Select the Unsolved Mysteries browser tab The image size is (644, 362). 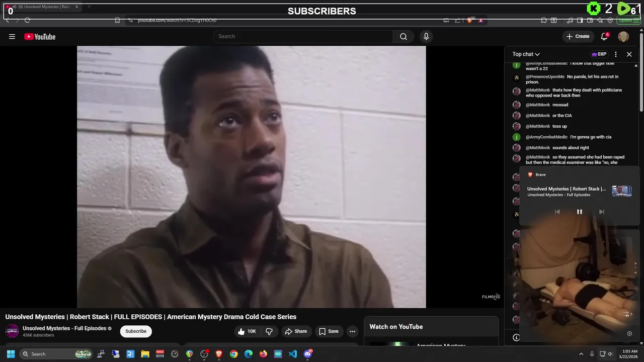pos(42,7)
